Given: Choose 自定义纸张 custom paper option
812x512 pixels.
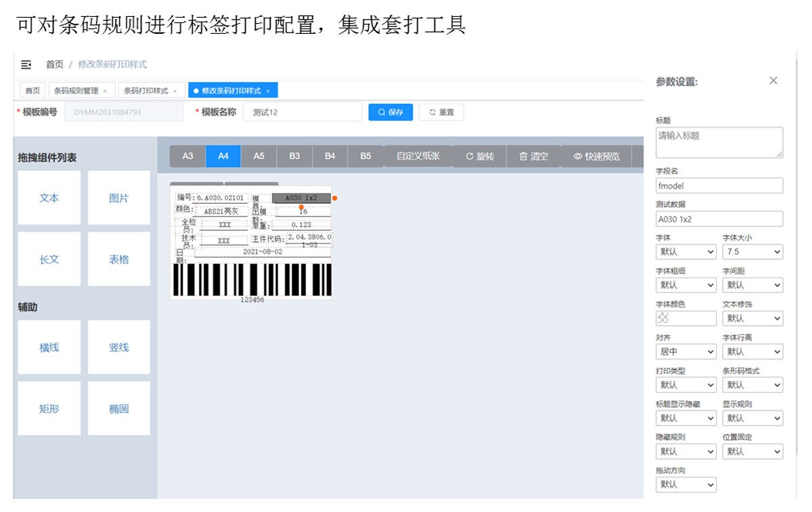Looking at the screenshot, I should point(418,156).
